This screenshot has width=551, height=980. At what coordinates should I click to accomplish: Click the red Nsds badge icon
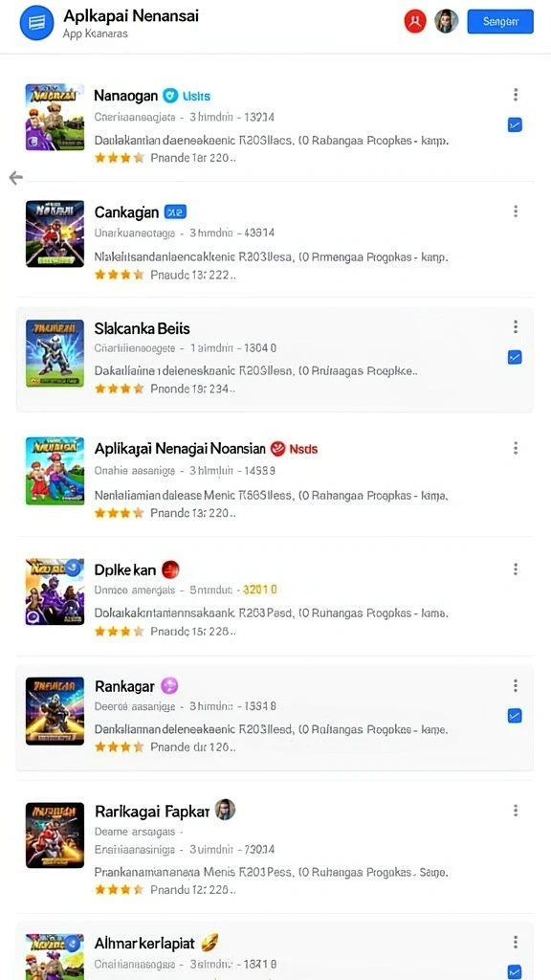point(278,448)
